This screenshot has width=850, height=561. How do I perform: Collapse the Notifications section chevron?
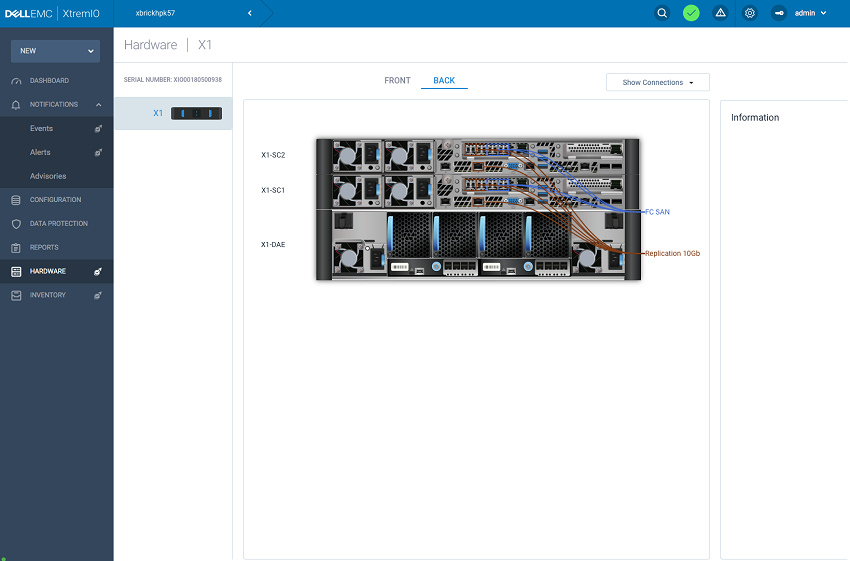[99, 105]
